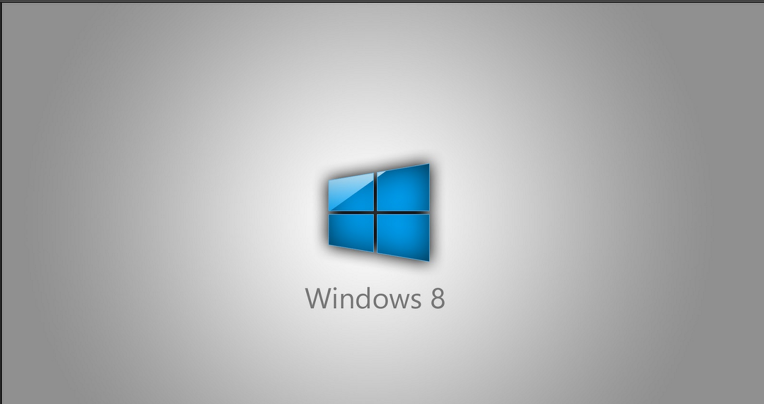Select the bottom-right pane of Windows logo
This screenshot has height=404, width=764.
tap(403, 235)
